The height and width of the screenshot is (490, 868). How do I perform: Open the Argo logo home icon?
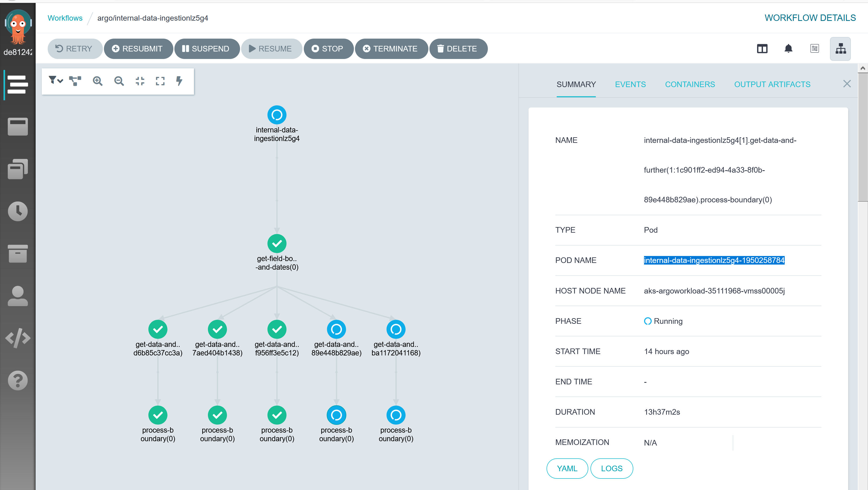pos(18,27)
